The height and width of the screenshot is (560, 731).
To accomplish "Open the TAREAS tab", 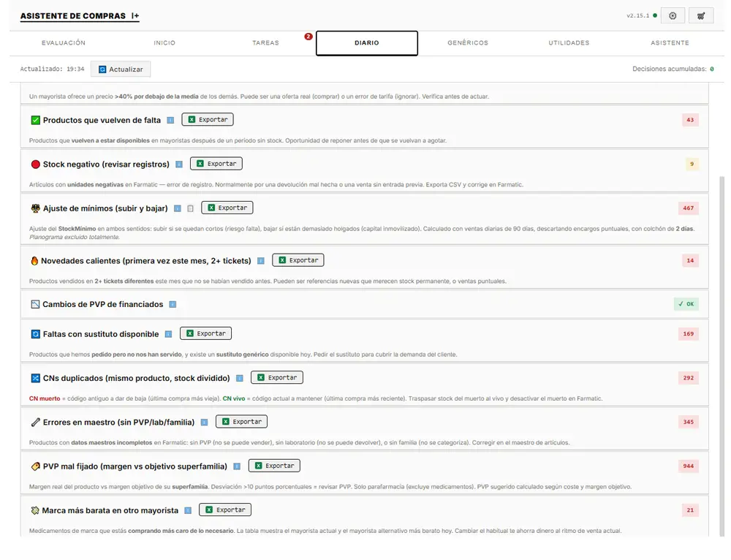I will (266, 43).
